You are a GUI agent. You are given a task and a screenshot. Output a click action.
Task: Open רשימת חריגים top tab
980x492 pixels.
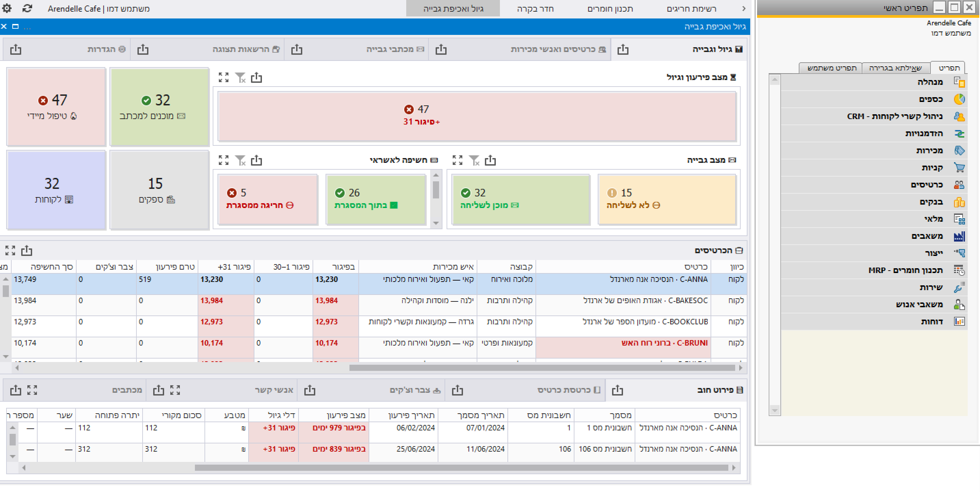[x=691, y=8]
